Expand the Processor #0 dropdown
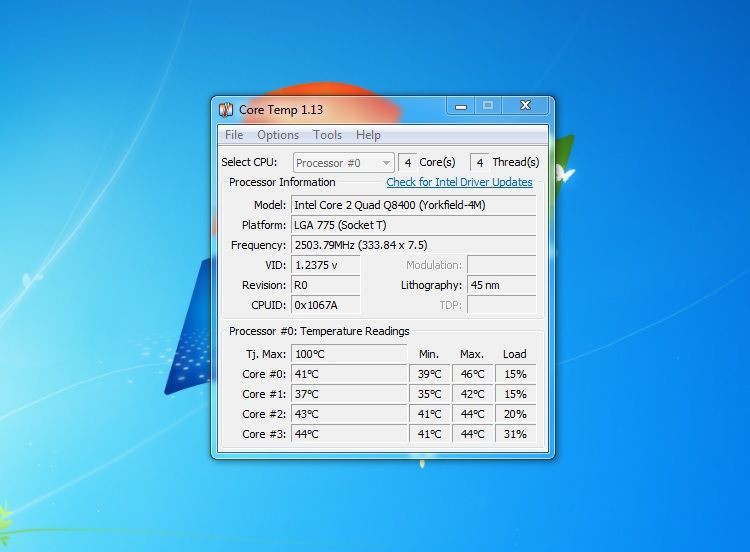This screenshot has height=552, width=750. tap(343, 163)
